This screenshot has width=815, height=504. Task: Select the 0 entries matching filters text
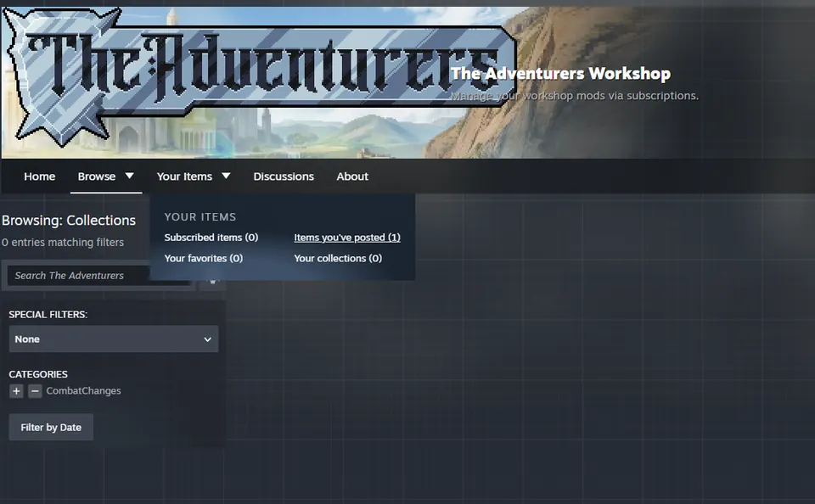(x=62, y=242)
